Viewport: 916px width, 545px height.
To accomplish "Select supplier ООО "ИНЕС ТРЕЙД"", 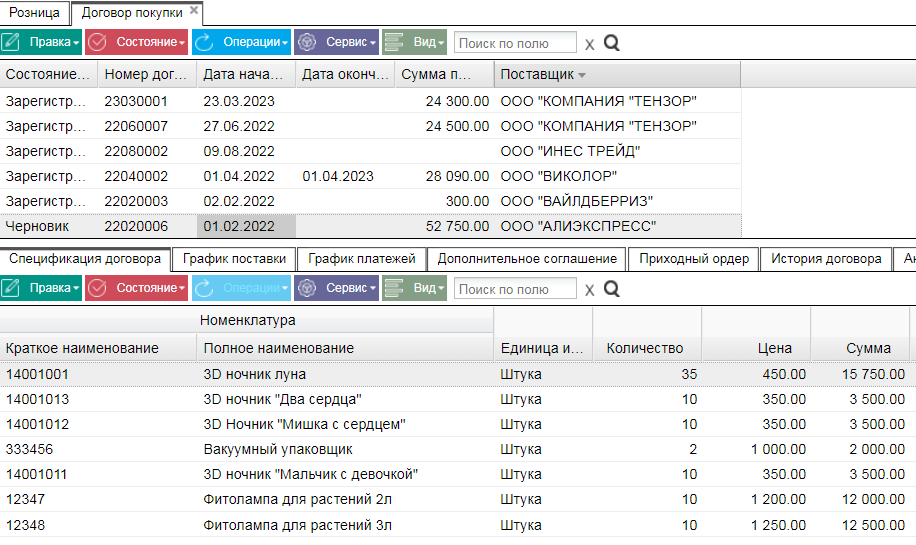I will click(570, 151).
